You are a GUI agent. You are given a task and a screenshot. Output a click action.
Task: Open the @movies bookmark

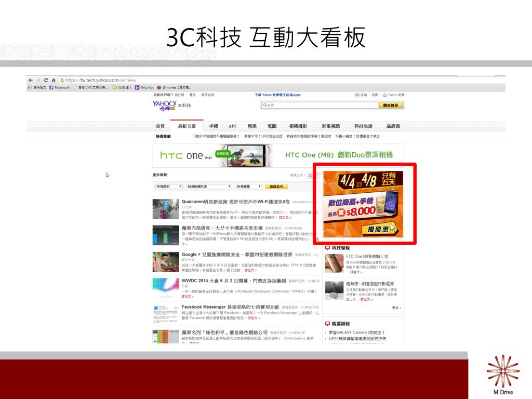tap(174, 87)
